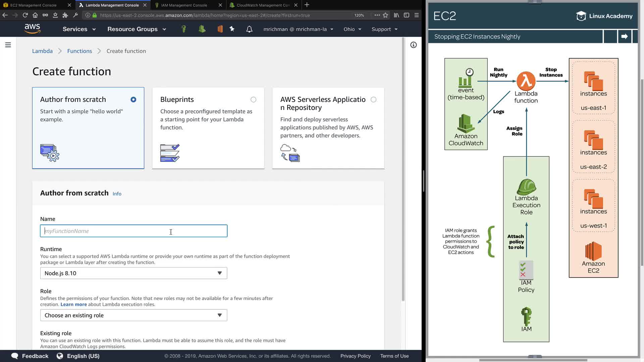
Task: Click the AWS logo home icon
Action: [x=32, y=29]
